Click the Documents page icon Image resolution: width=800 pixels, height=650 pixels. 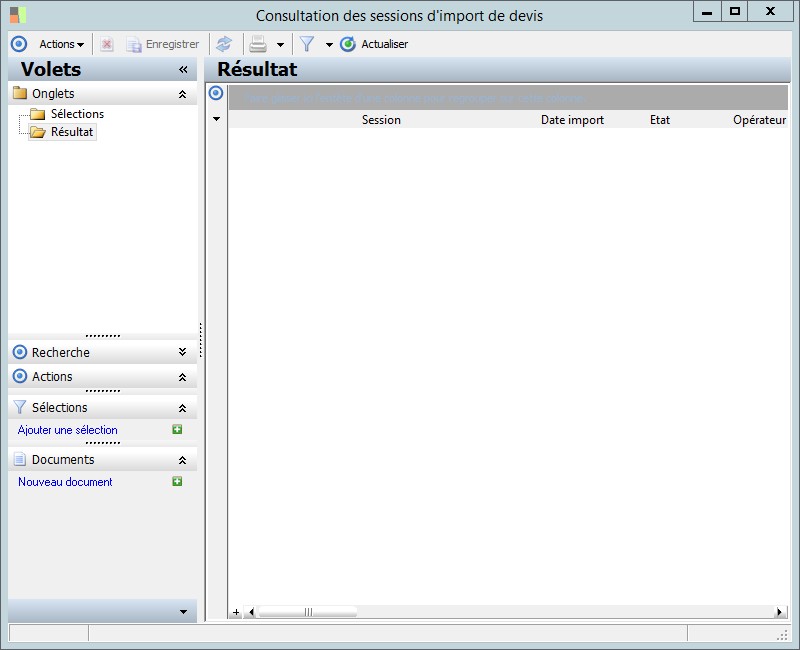[19, 459]
